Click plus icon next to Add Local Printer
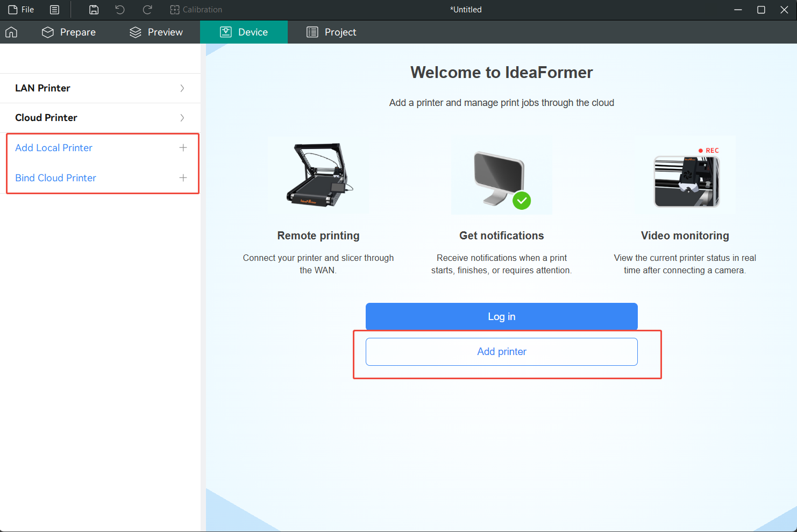Image resolution: width=797 pixels, height=532 pixels. tap(183, 148)
